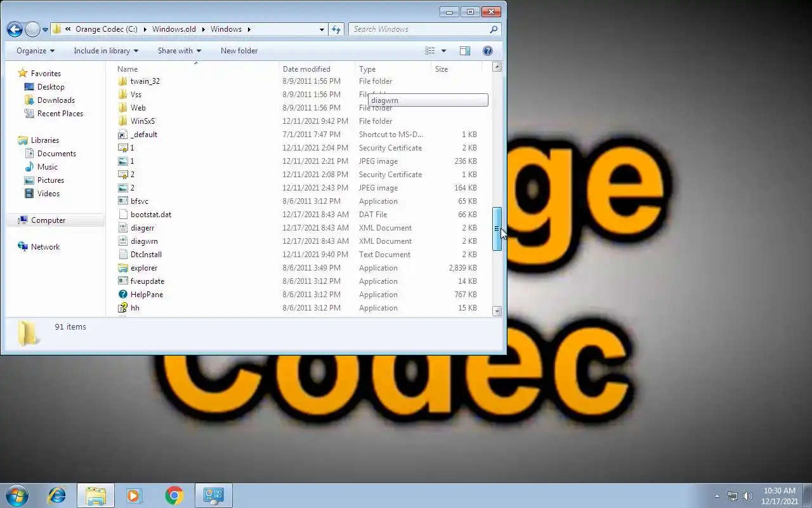Screen dimensions: 812x508
Task: Select the Vss folder icon
Action: click(123, 95)
